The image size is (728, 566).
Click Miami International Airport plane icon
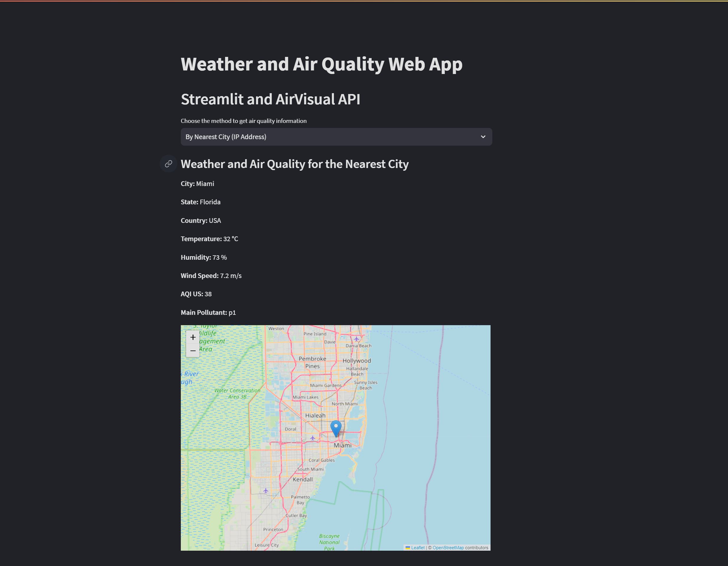coord(312,438)
